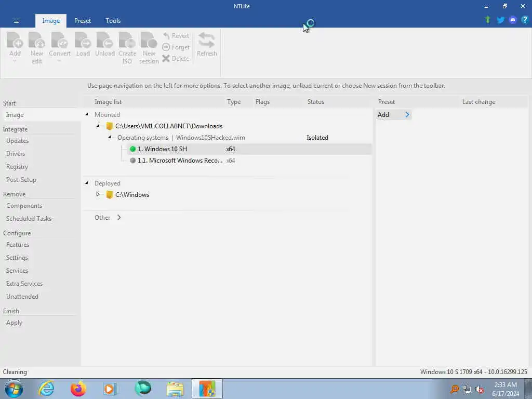Open the Apply page
The width and height of the screenshot is (532, 399).
tap(14, 323)
